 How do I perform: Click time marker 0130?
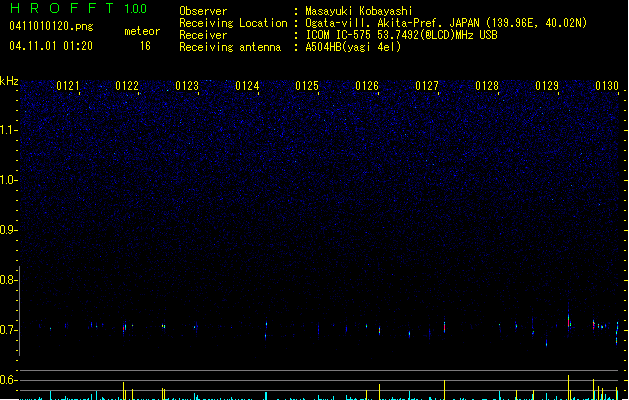[607, 86]
